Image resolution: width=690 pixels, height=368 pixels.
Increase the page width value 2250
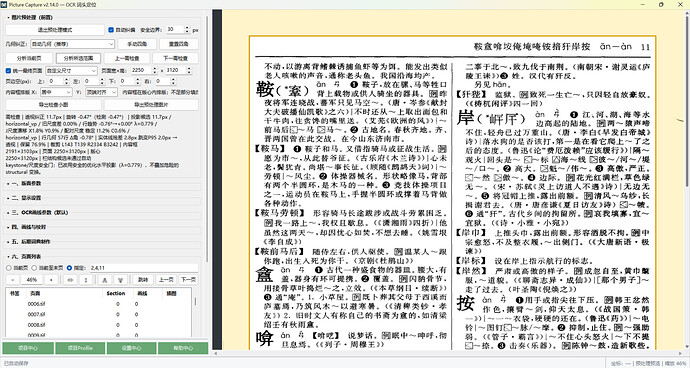pos(154,68)
